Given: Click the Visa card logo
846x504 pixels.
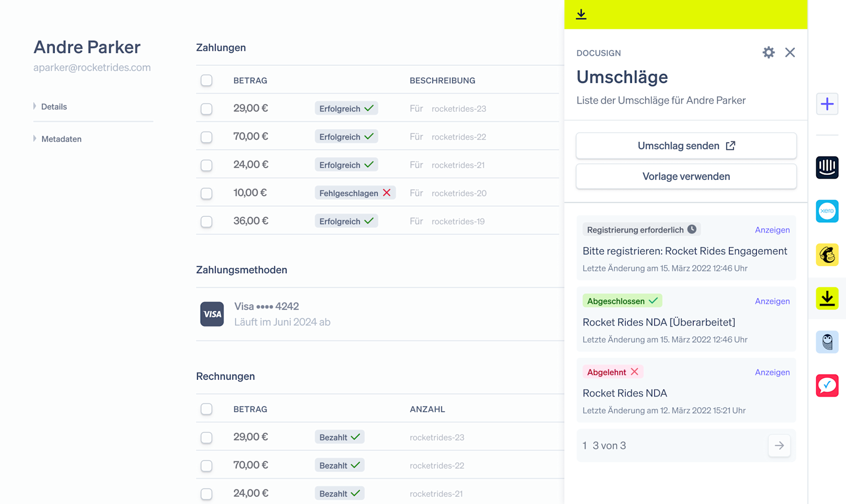Looking at the screenshot, I should pyautogui.click(x=212, y=314).
